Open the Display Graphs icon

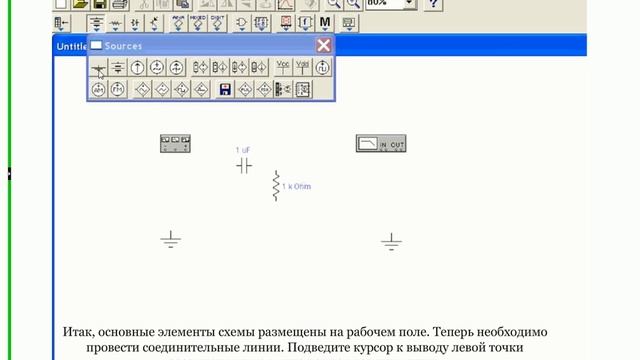286,4
